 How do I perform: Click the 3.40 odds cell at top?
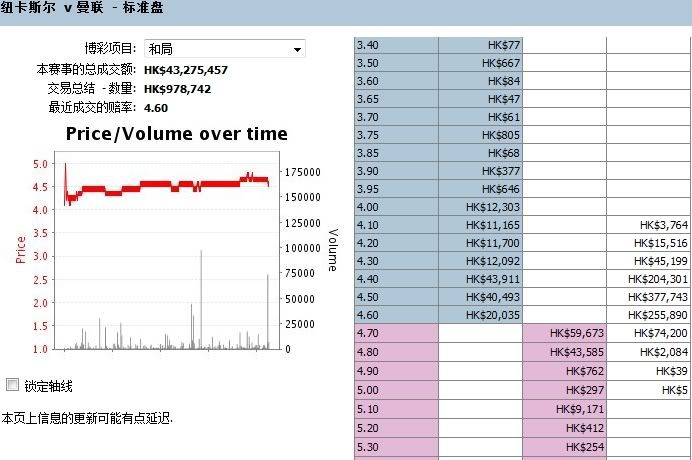pos(396,45)
